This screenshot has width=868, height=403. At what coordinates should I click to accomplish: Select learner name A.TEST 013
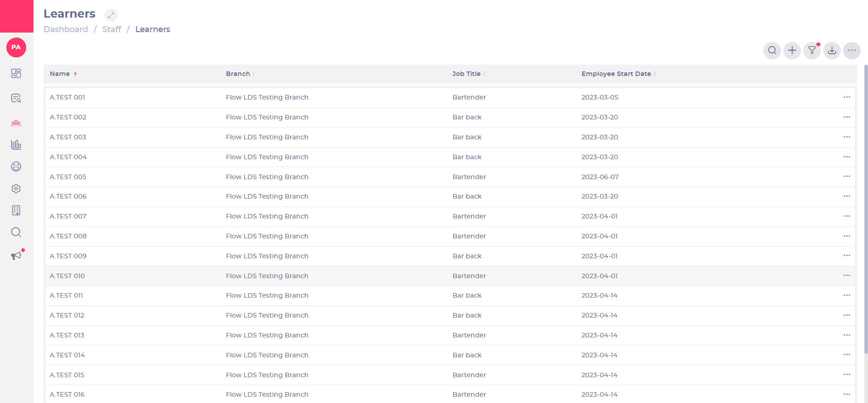[67, 335]
